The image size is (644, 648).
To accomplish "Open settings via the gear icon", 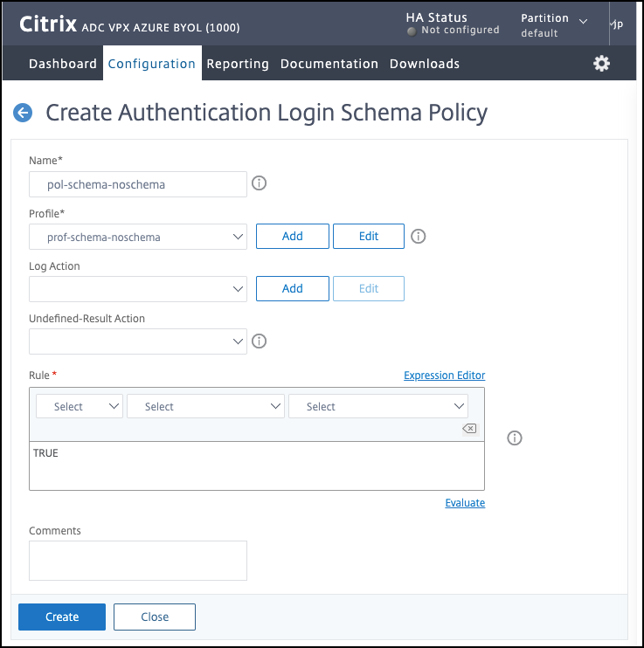I will (601, 64).
